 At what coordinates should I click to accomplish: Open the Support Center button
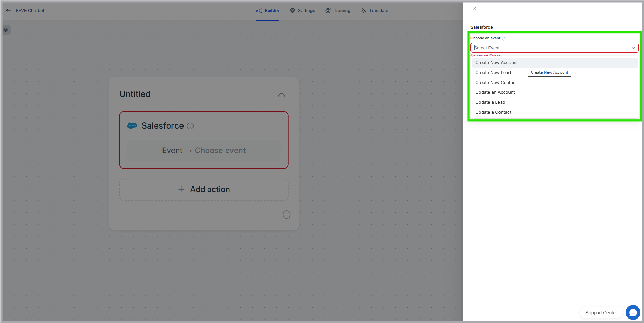(x=601, y=313)
